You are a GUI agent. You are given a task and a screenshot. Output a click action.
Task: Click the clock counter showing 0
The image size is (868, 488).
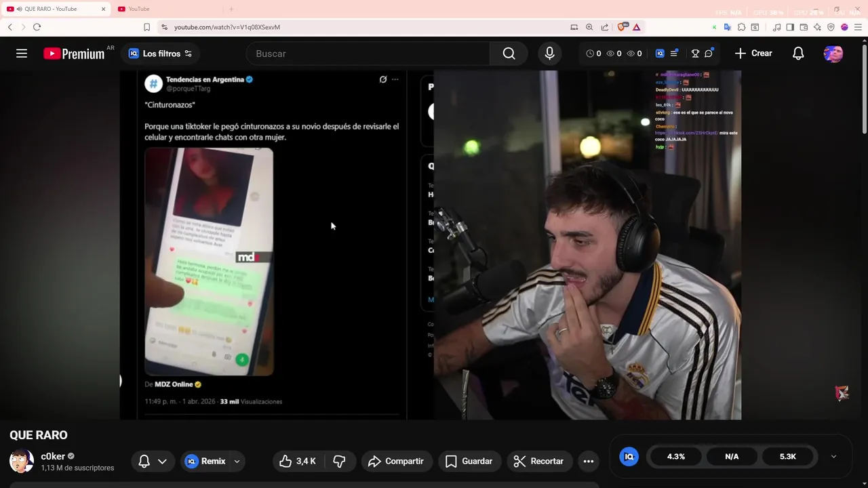coord(593,54)
